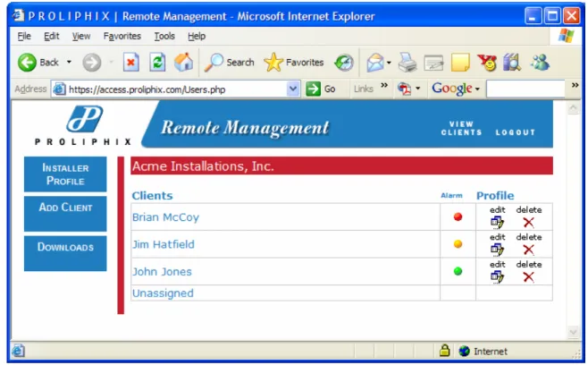
Task: Open the File menu
Action: (24, 36)
